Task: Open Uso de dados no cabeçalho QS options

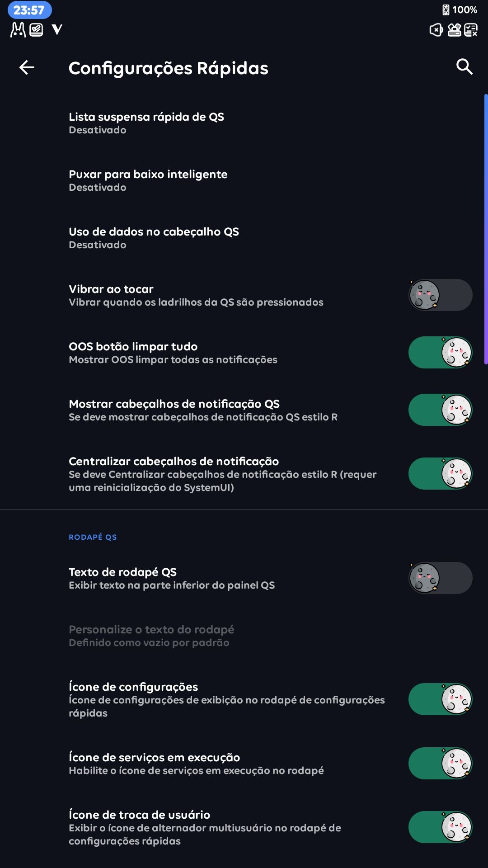Action: (154, 238)
